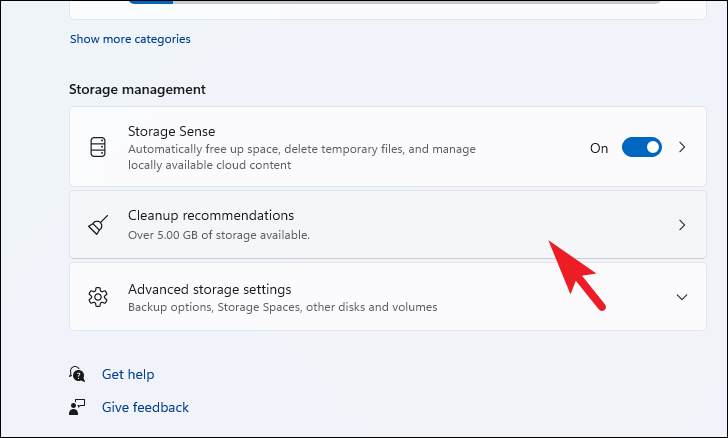Image resolution: width=728 pixels, height=438 pixels.
Task: Click the Cleanup recommendations broom icon
Action: tap(97, 225)
